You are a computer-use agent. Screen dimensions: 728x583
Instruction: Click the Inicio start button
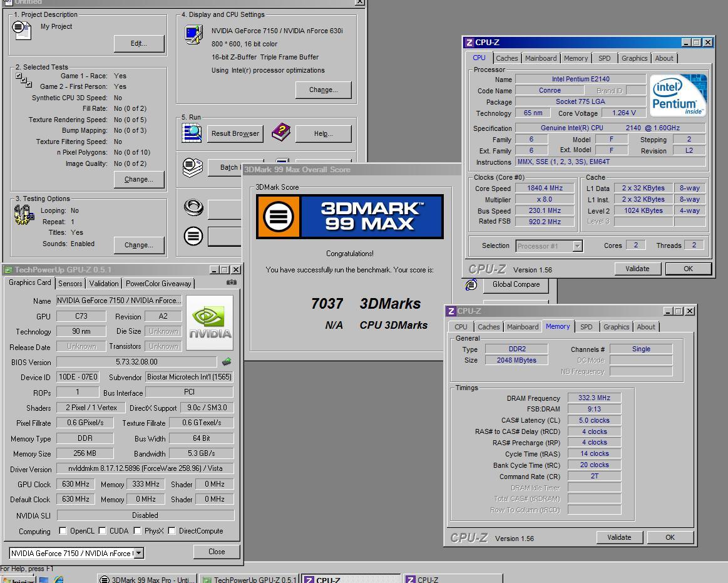point(18,580)
